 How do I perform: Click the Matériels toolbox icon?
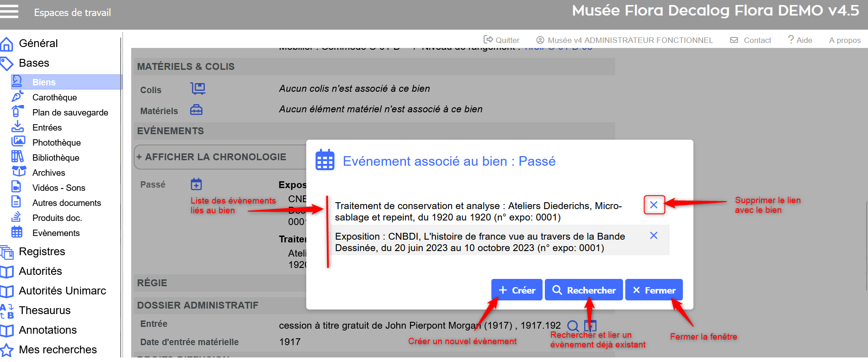(196, 110)
